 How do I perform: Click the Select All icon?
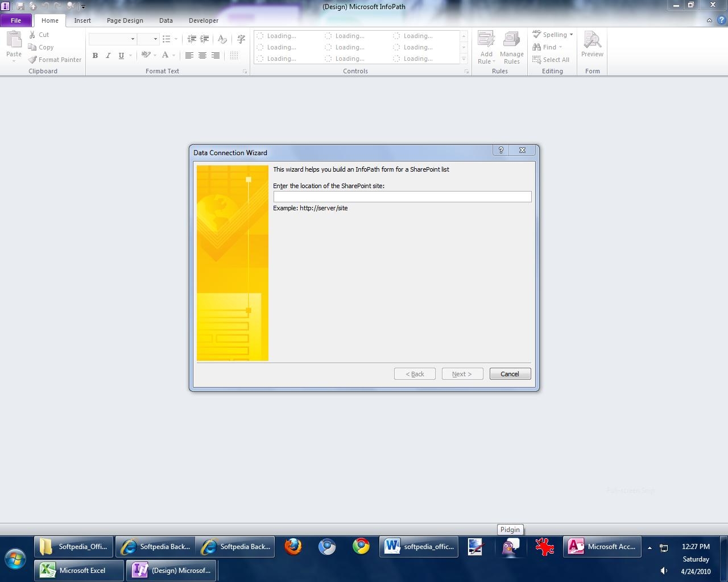(536, 60)
